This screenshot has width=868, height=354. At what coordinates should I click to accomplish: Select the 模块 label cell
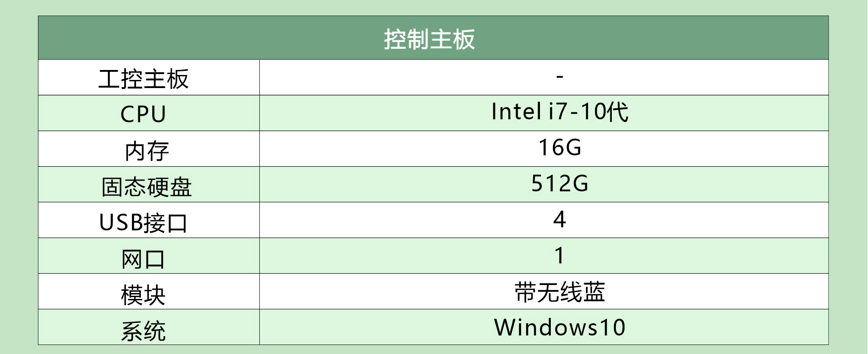pos(143,294)
